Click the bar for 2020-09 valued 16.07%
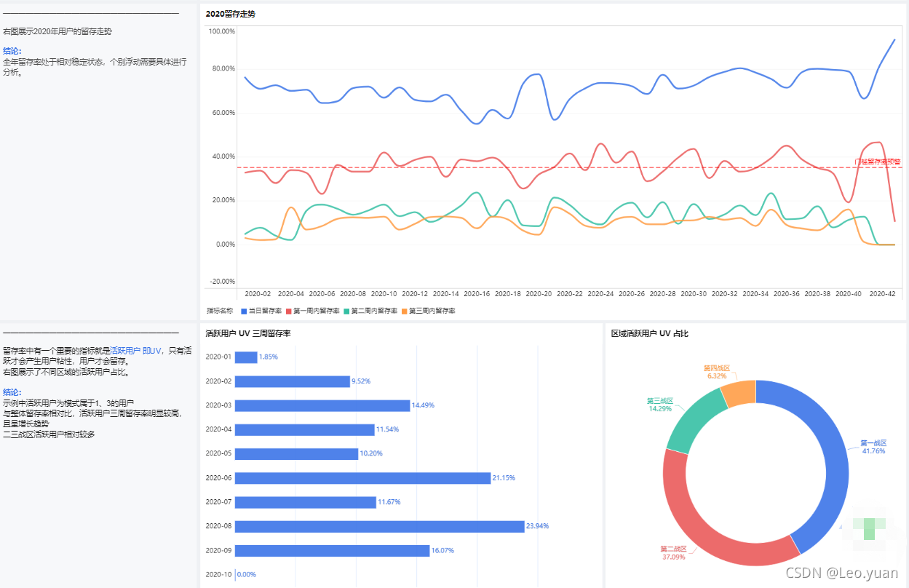909x588 pixels. coord(332,550)
